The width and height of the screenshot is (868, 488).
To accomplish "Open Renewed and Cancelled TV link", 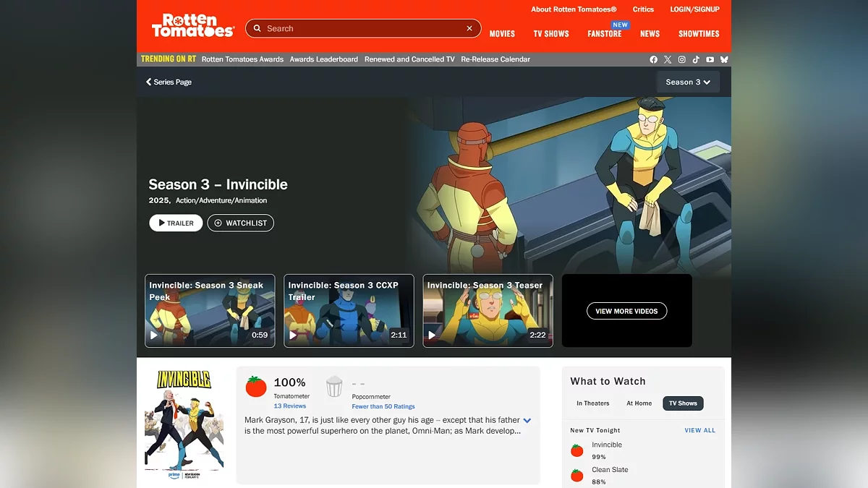I will 409,59.
